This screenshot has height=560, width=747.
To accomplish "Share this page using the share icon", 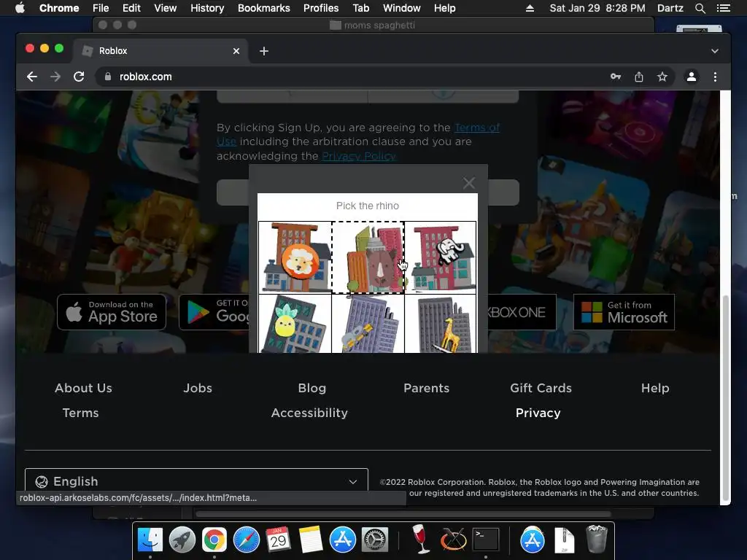I will (639, 77).
